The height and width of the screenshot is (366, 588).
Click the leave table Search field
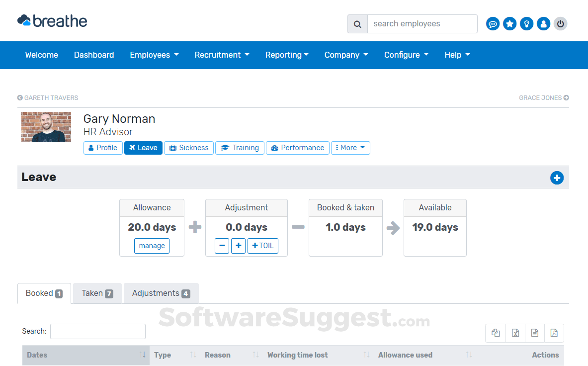tap(98, 331)
